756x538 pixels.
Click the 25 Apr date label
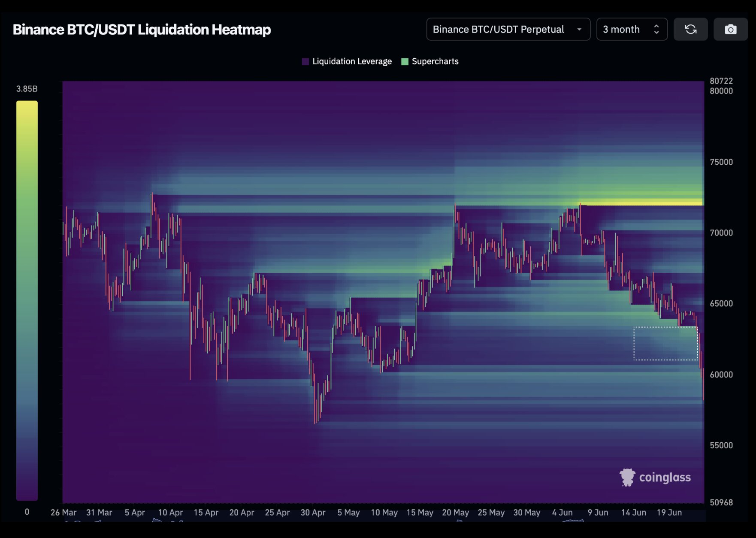[277, 512]
